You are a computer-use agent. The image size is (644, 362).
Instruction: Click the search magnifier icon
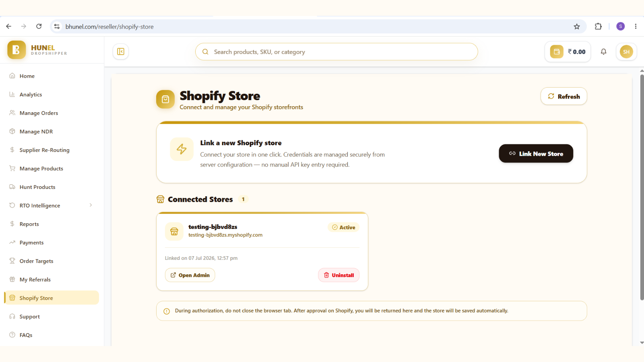pyautogui.click(x=205, y=52)
